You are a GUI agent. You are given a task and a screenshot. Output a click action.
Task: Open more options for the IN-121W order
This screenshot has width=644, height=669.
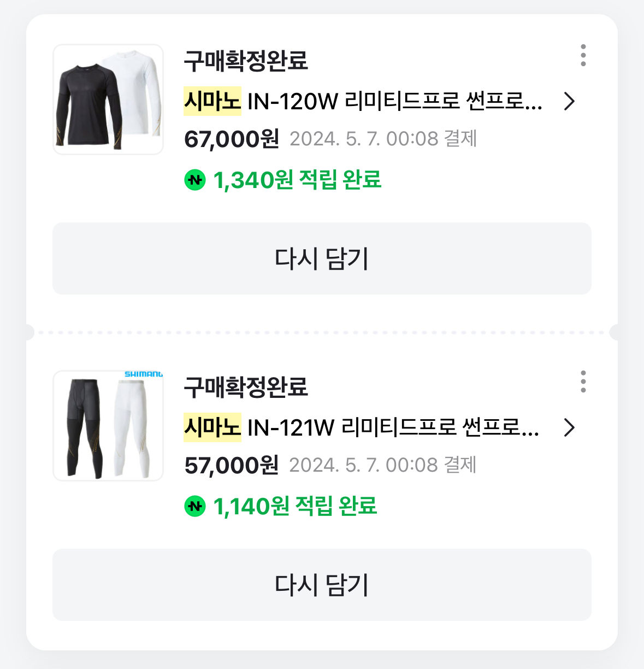[x=583, y=382]
